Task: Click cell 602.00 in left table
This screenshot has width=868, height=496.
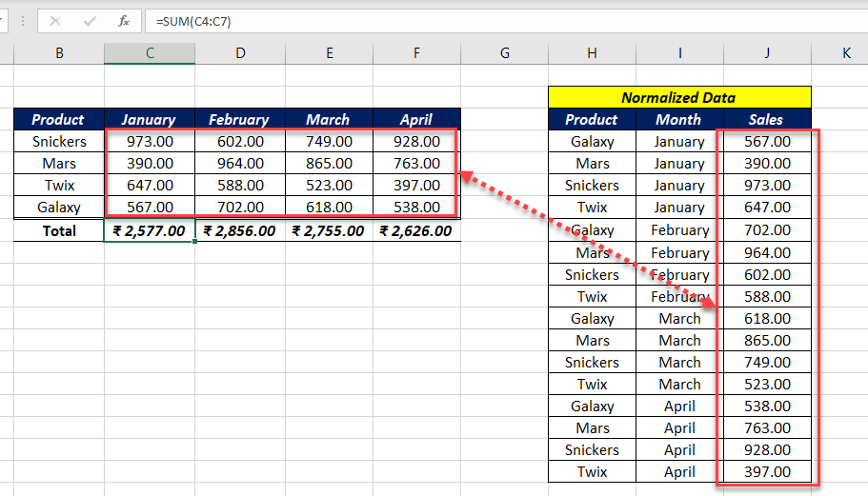Action: point(240,142)
